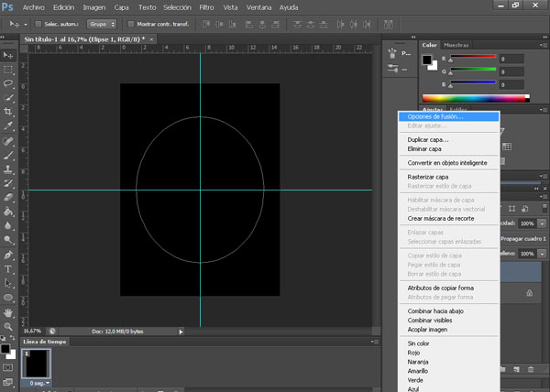Open the Grupo dropdown in options bar

tap(102, 23)
